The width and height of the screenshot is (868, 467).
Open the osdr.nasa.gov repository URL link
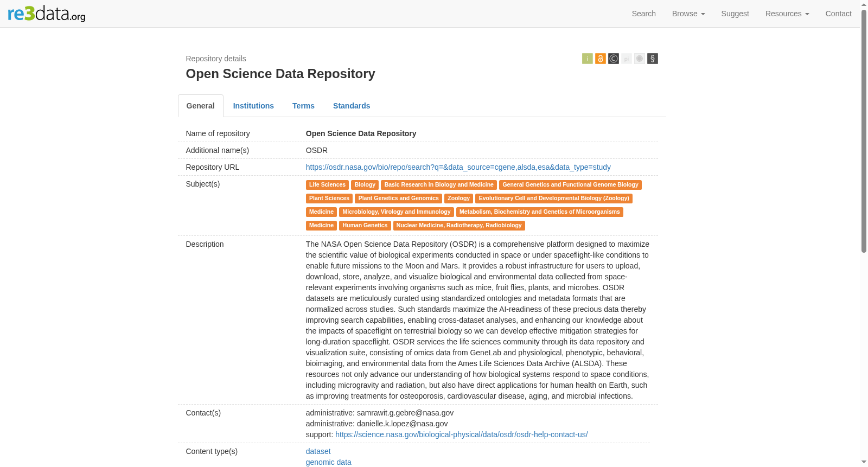tap(458, 167)
